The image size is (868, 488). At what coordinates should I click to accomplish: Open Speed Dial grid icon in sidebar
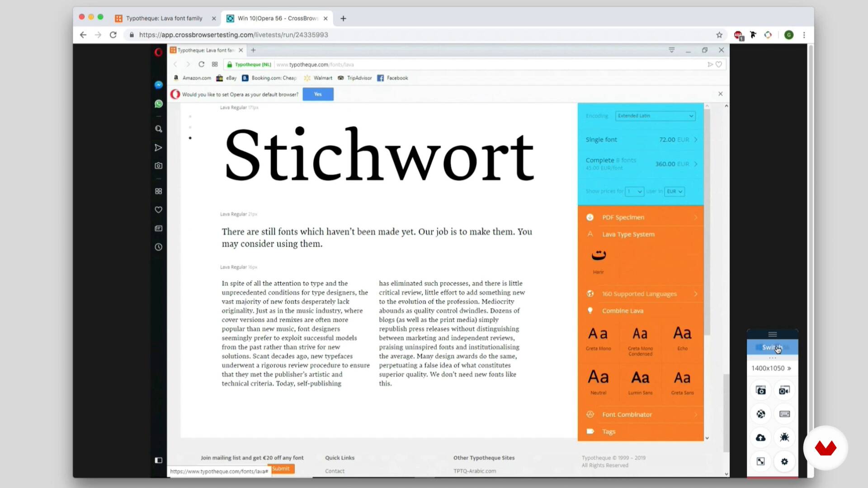point(158,191)
